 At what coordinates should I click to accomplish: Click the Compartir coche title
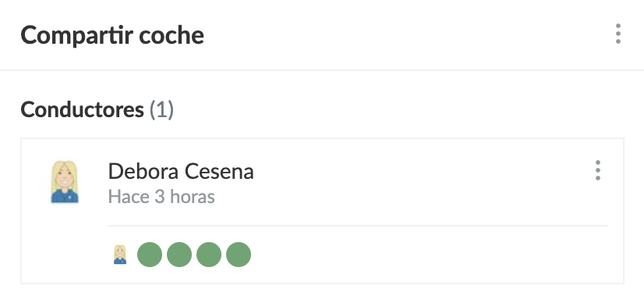pyautogui.click(x=112, y=35)
